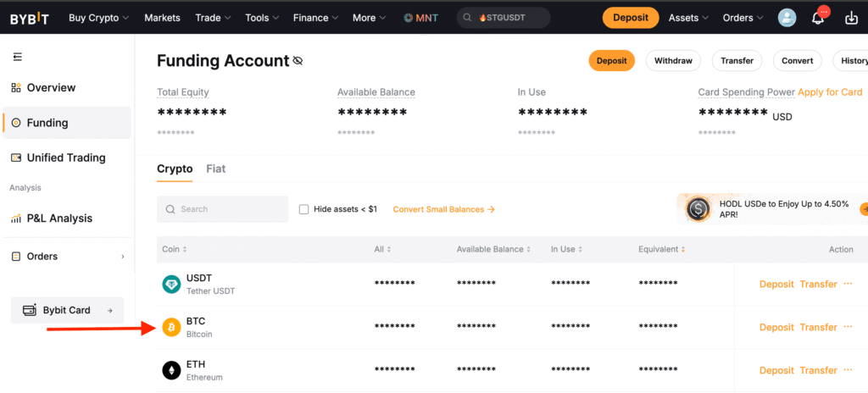This screenshot has width=868, height=393.
Task: Open the MNT token shortcut
Action: pos(420,18)
